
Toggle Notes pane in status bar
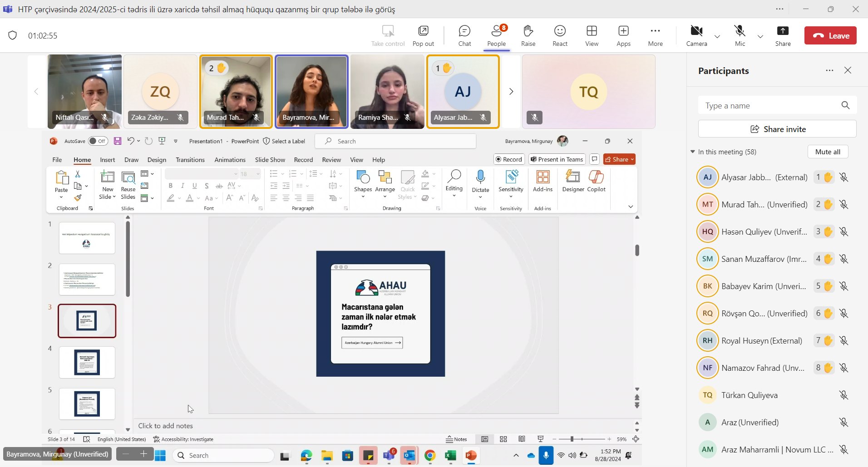click(456, 439)
